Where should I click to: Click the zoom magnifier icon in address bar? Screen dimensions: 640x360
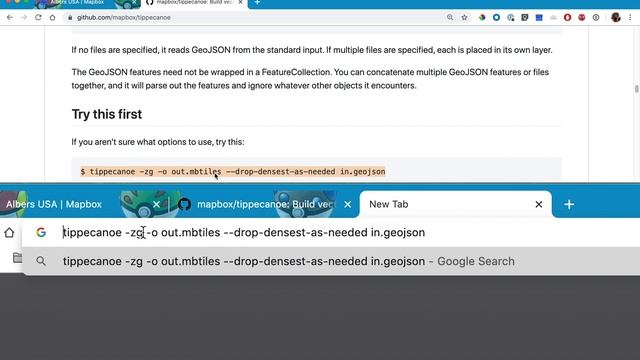pyautogui.click(x=450, y=17)
